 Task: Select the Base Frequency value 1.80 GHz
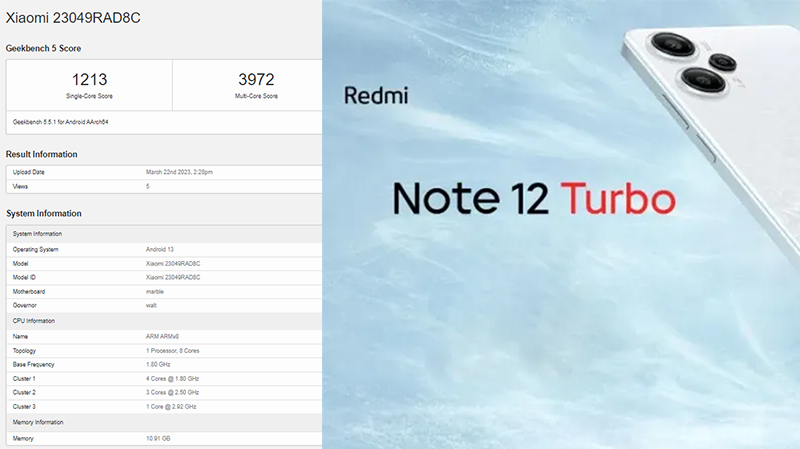pyautogui.click(x=158, y=364)
